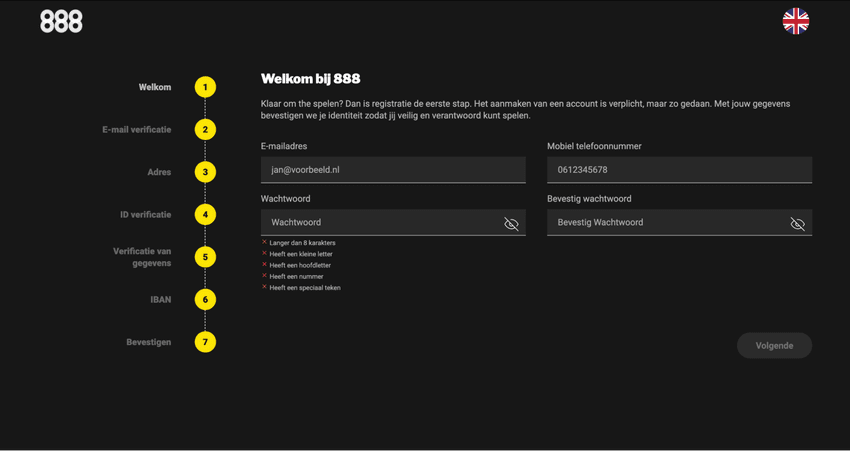The width and height of the screenshot is (850, 451).
Task: Select step 2 circle in stepper
Action: point(205,130)
